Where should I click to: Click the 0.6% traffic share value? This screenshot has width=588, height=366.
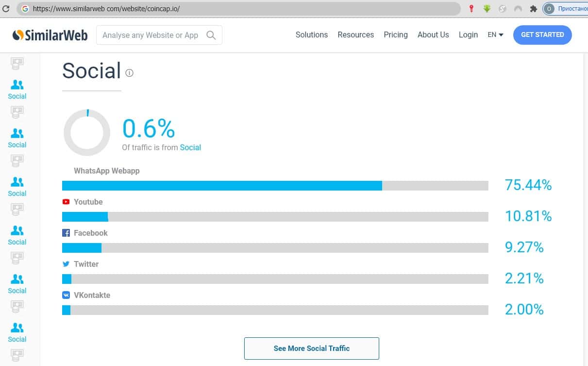point(149,128)
